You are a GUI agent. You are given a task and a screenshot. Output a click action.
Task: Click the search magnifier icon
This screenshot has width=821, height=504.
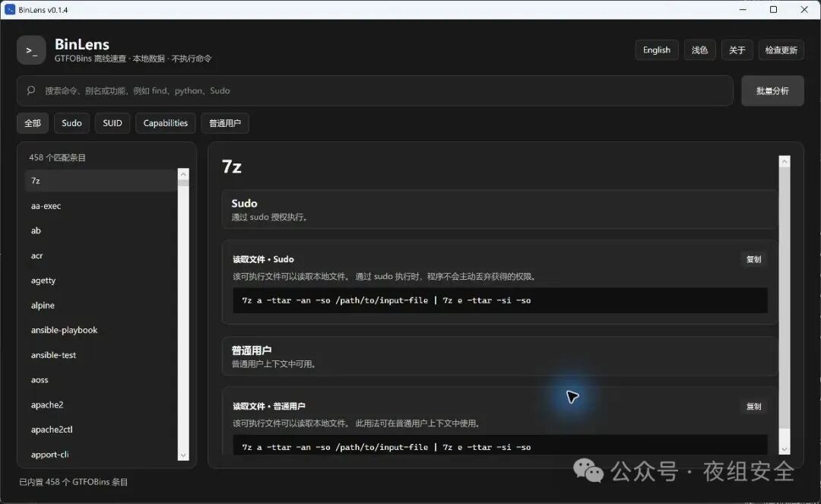tap(31, 90)
